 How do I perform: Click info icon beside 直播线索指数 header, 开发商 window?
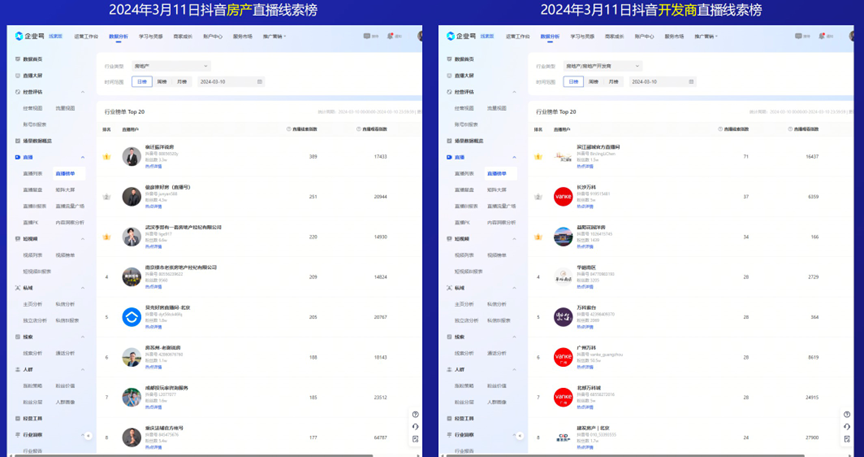720,129
